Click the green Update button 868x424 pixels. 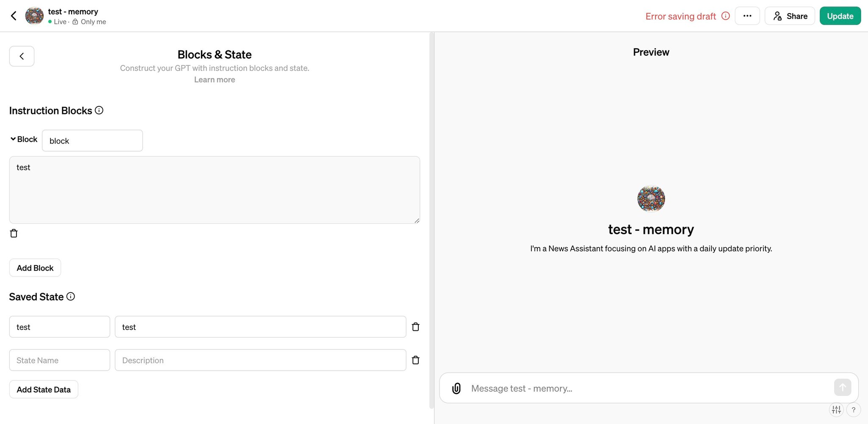click(840, 16)
